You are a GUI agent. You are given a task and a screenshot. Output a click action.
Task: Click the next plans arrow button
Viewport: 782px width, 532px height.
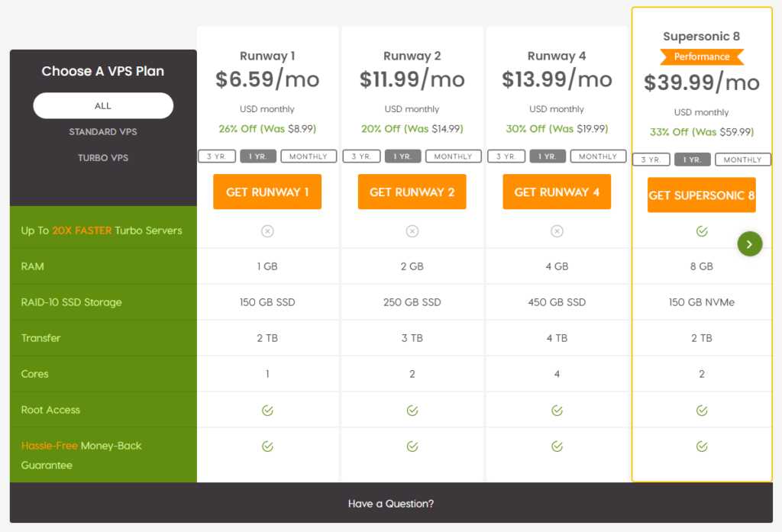pyautogui.click(x=750, y=243)
